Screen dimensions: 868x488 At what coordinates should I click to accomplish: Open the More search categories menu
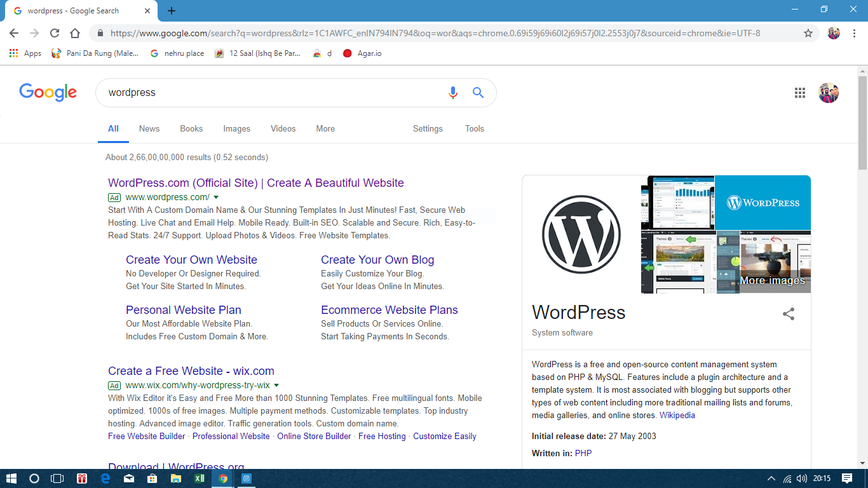click(325, 128)
